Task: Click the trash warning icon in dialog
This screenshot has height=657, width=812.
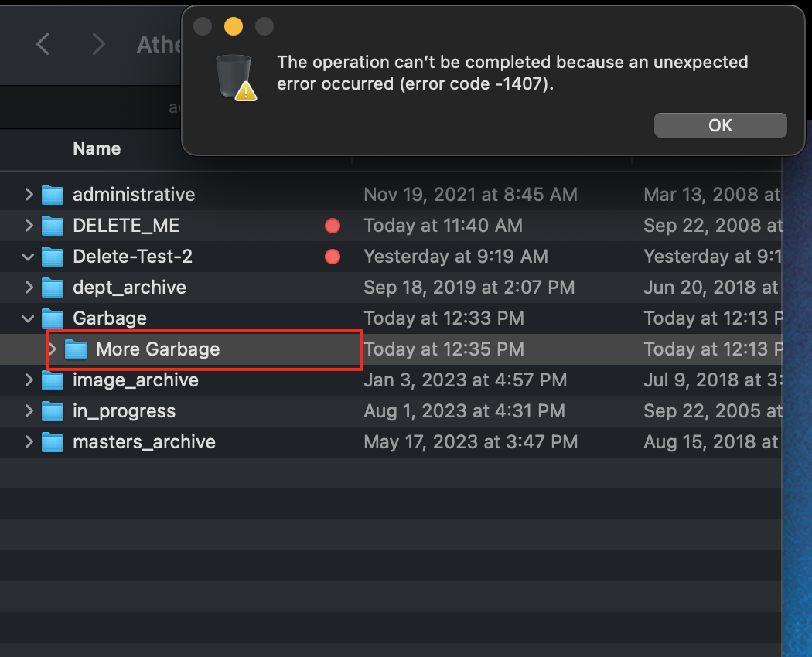Action: coord(236,77)
